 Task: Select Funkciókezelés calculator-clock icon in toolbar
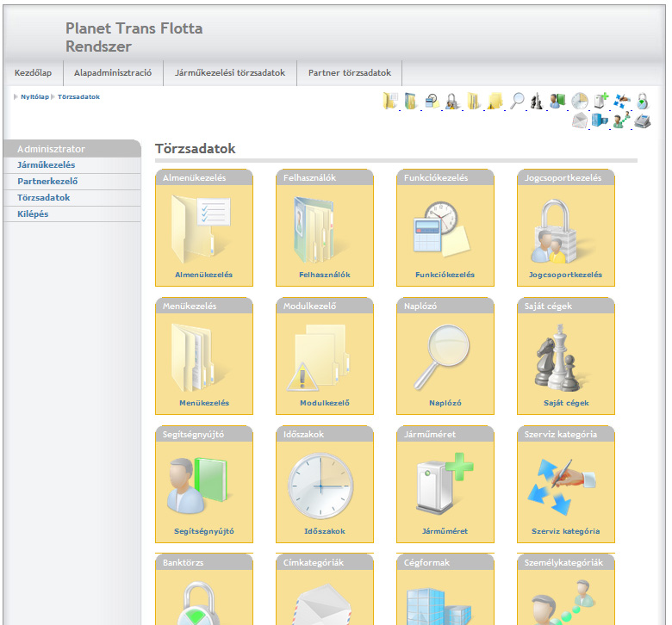[x=432, y=101]
